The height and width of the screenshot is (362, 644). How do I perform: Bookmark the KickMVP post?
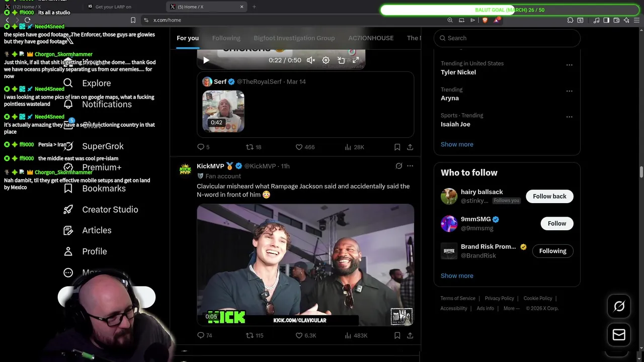point(397,335)
